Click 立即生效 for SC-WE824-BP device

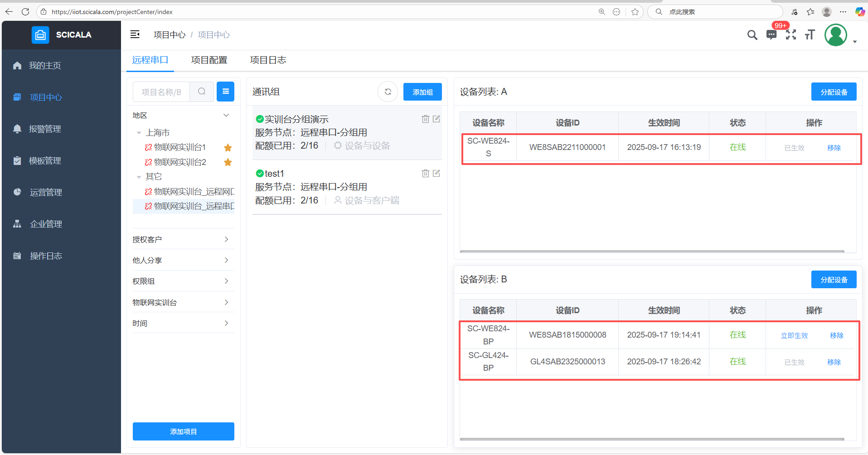(x=794, y=335)
